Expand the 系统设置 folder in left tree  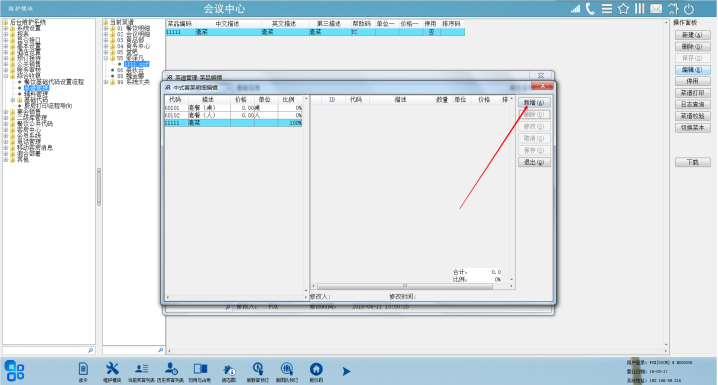click(5, 28)
